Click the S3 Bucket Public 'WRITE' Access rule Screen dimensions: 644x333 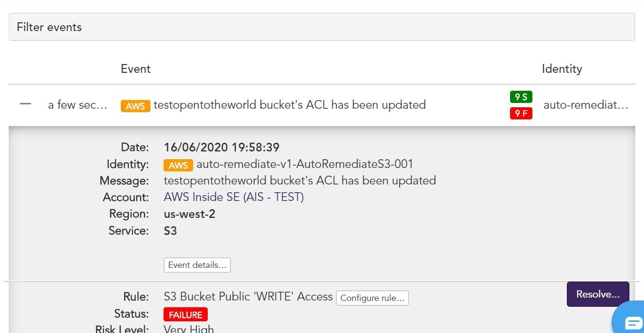coord(248,297)
